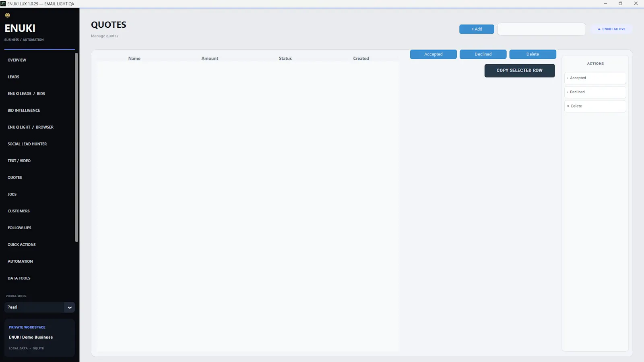Click the ENUKI logo circle icon

point(7,15)
